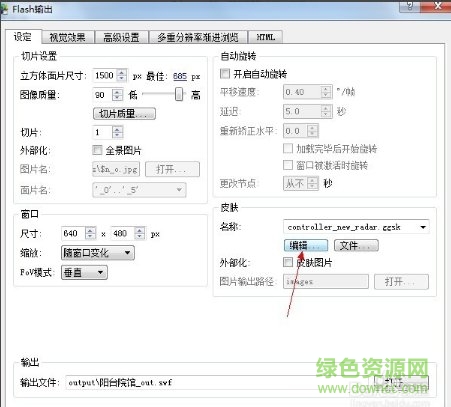451x407 pixels.
Task: Open the 高级设置 tab
Action: tap(121, 37)
